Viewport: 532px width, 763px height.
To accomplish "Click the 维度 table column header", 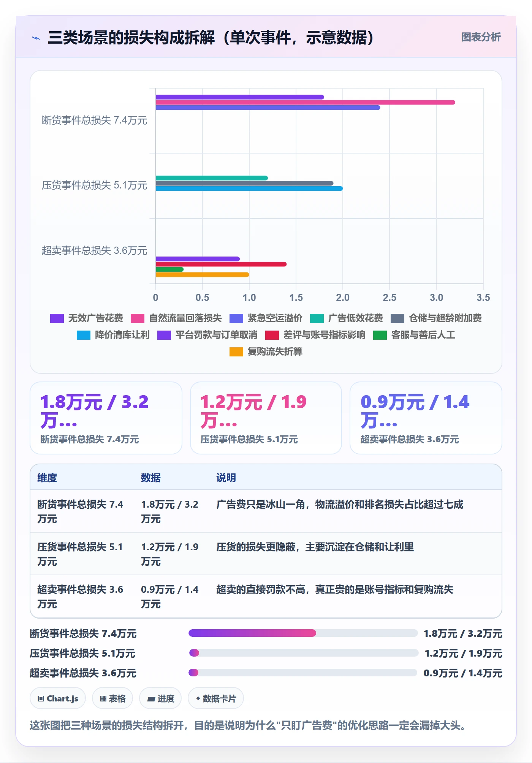I will pyautogui.click(x=47, y=478).
